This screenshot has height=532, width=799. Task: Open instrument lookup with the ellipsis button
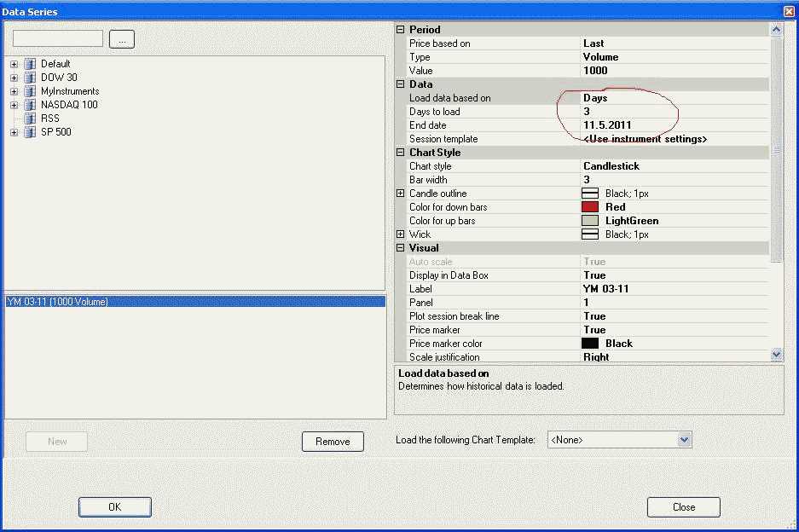[x=122, y=39]
